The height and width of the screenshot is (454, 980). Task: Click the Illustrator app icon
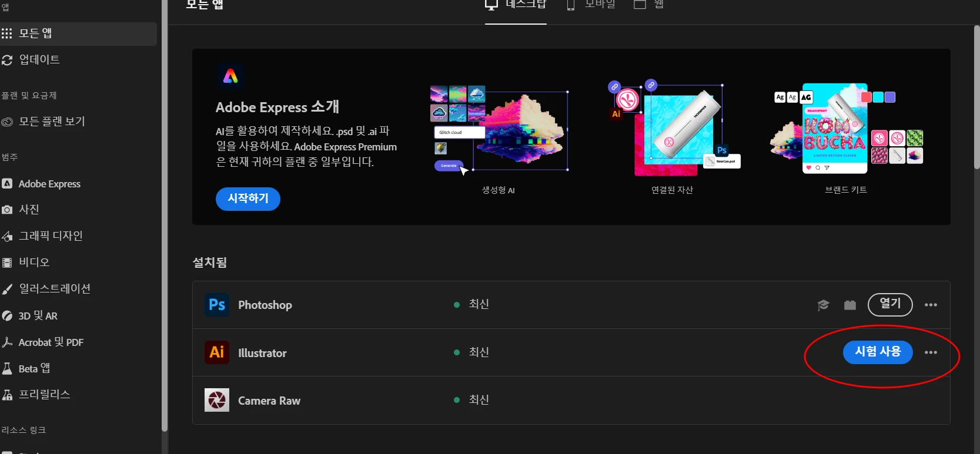tap(217, 352)
